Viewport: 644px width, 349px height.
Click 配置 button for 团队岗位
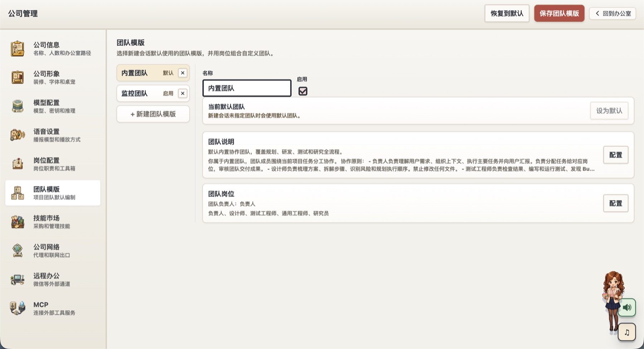click(x=615, y=203)
